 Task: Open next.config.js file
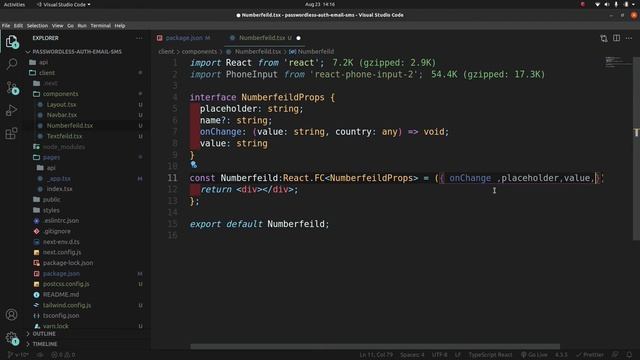pyautogui.click(x=62, y=252)
